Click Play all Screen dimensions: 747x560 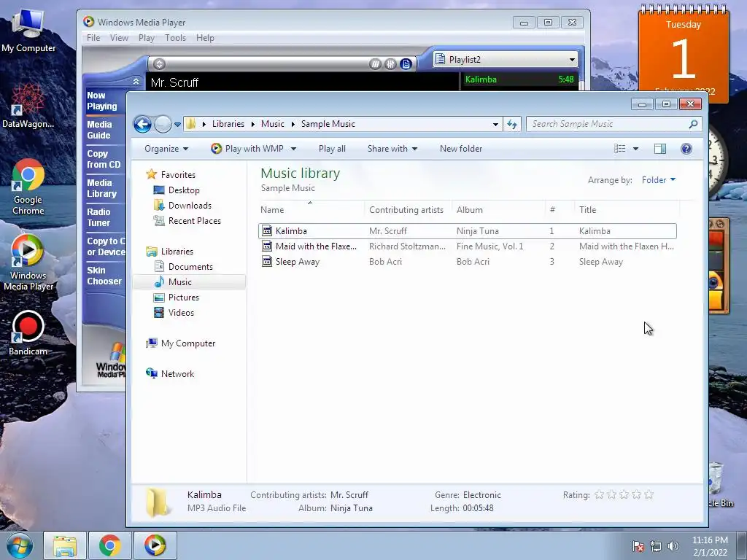tap(332, 149)
